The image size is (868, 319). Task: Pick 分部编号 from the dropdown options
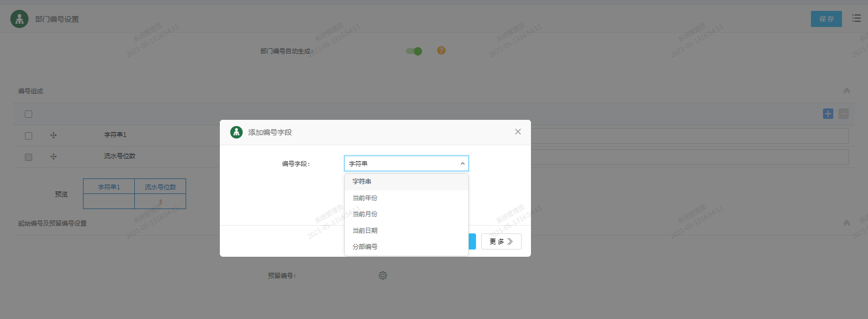[365, 247]
